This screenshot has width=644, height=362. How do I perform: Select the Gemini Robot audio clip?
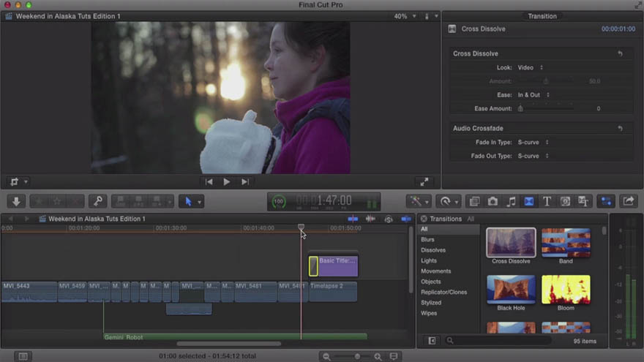tap(235, 337)
